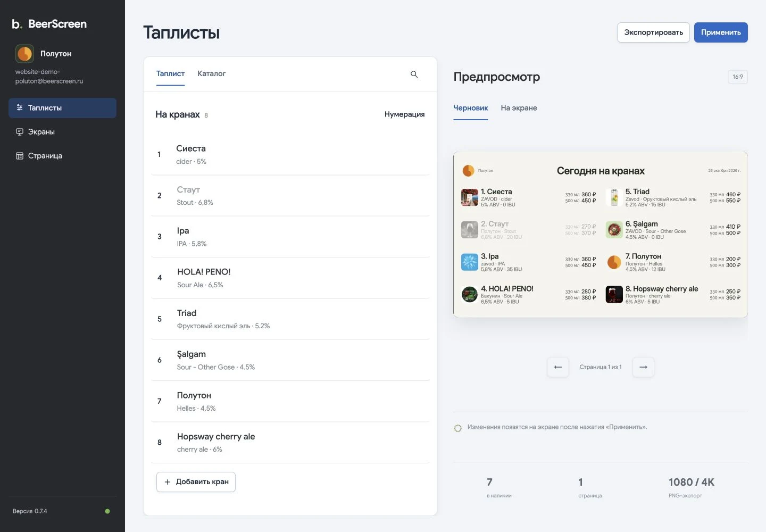This screenshot has height=532, width=766.
Task: Select tap 5 Triad row
Action: [290, 319]
